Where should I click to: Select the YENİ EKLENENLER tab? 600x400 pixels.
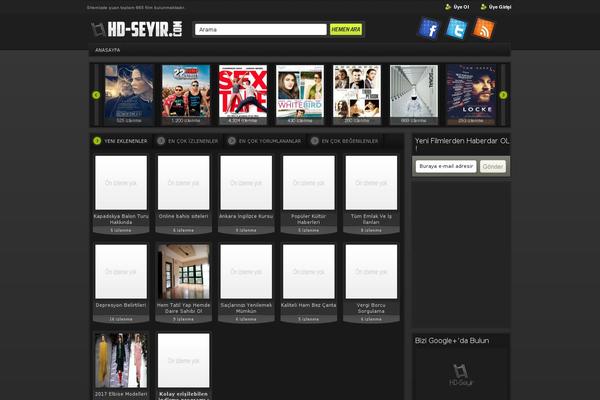121,141
